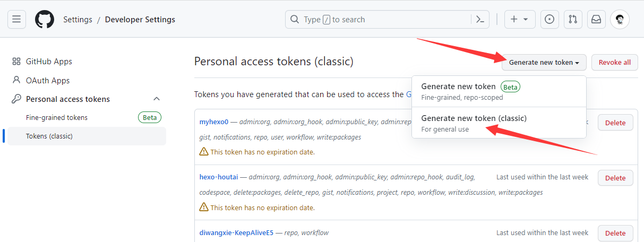Screen dimensions: 644x242
Task: Expand the Generate new token dropdown
Action: click(x=544, y=62)
